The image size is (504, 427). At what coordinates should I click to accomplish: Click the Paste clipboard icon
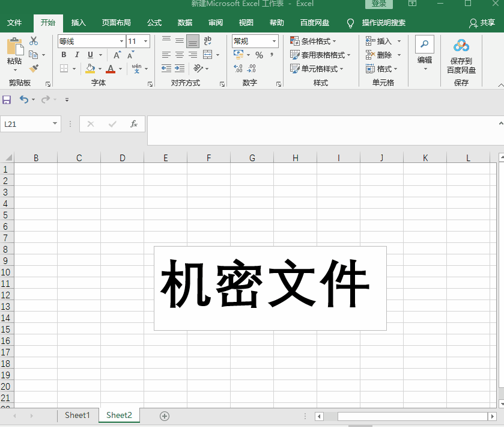[x=15, y=46]
